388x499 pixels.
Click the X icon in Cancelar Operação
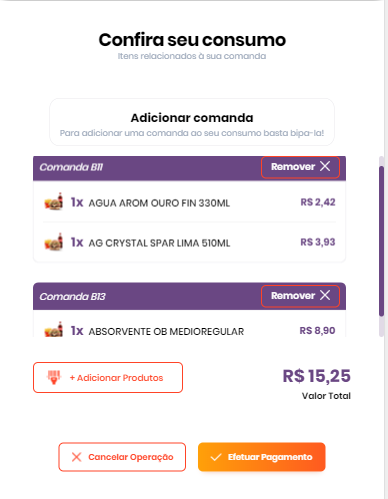tap(77, 457)
